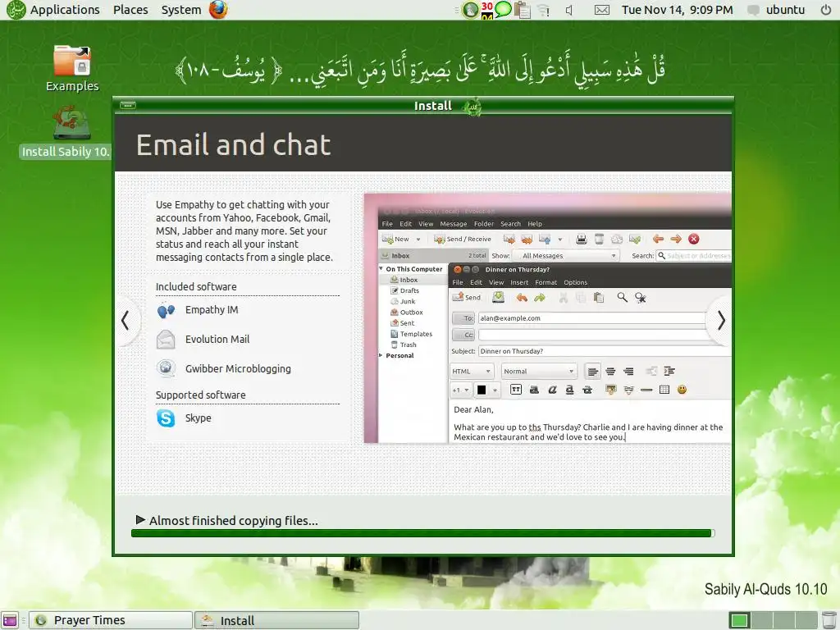Viewport: 840px width, 630px height.
Task: Open the clipboard manager tray icon
Action: [x=522, y=10]
